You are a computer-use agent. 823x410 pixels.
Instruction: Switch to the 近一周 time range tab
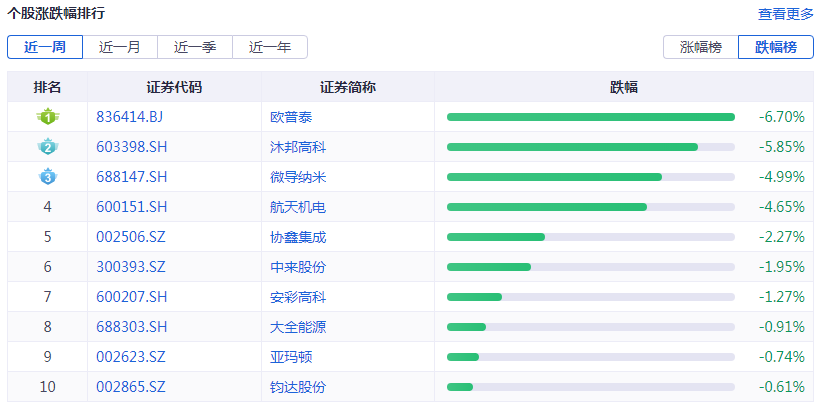tap(45, 47)
